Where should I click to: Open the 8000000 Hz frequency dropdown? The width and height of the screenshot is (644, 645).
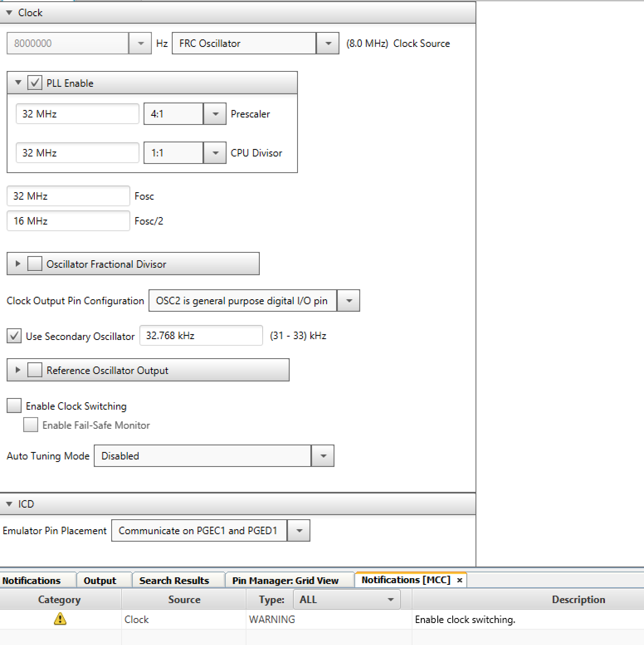tap(140, 43)
